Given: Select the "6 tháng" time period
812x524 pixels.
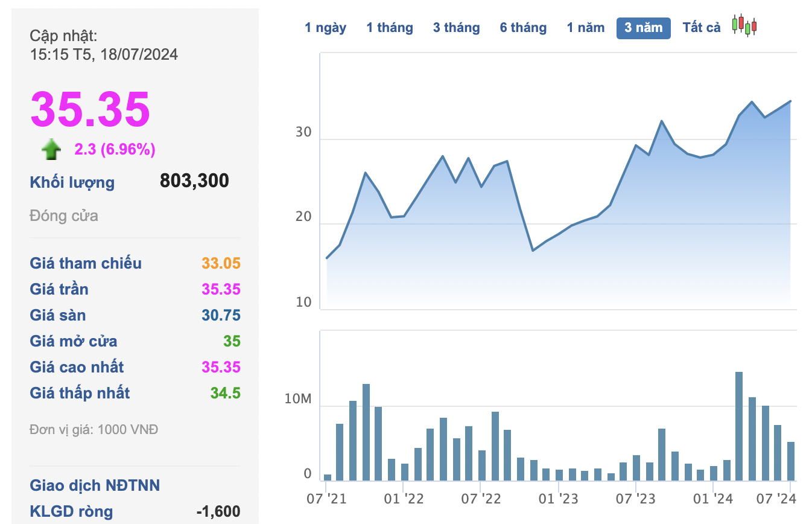Looking at the screenshot, I should [522, 27].
